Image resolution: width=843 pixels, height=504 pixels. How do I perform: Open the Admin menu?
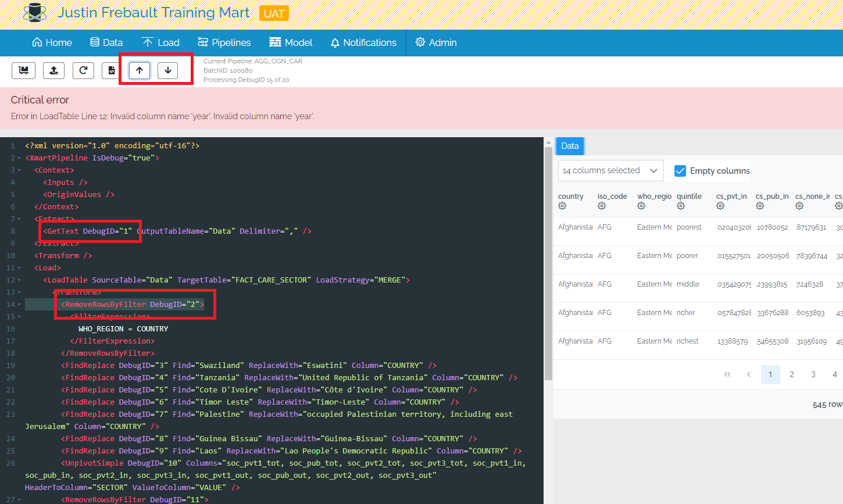point(436,42)
